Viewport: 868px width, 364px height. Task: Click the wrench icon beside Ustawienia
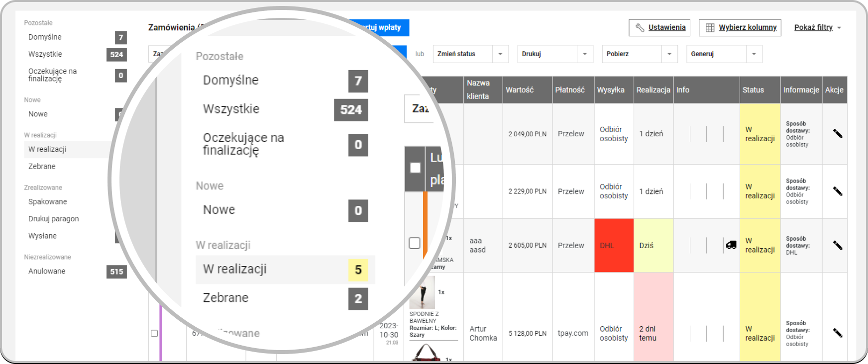click(x=640, y=28)
